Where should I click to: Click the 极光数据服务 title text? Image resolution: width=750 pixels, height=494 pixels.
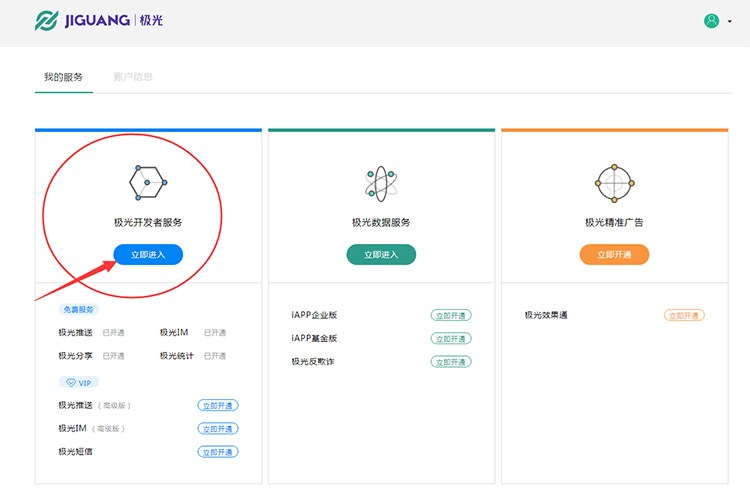click(381, 222)
